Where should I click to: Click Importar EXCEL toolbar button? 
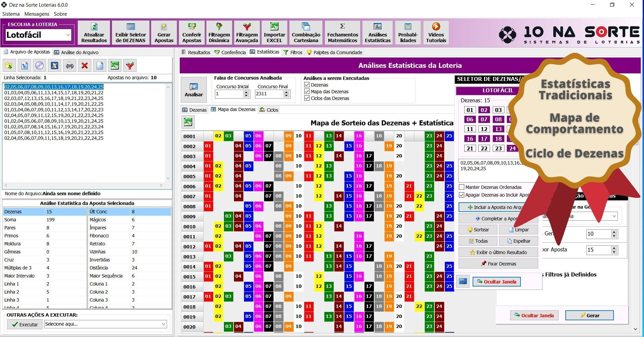[274, 33]
